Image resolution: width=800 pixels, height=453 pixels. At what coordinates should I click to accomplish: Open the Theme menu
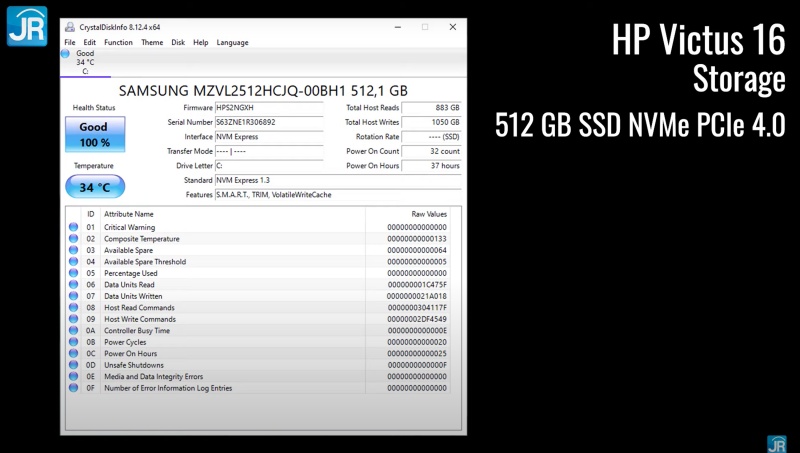pos(152,43)
